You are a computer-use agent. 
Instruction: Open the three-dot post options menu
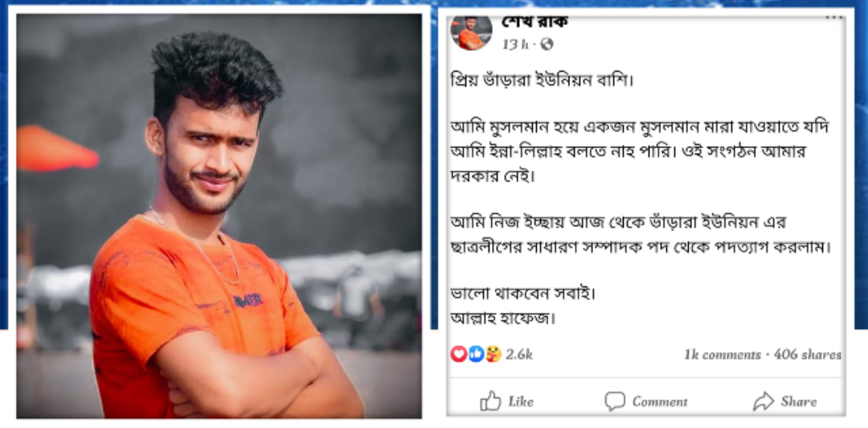pos(833,18)
